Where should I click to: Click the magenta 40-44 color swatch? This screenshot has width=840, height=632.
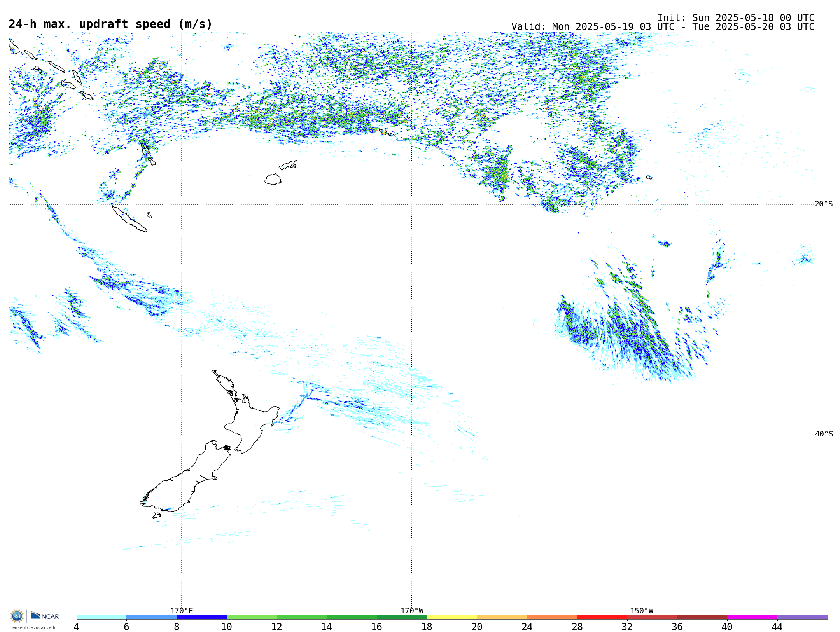pos(752,617)
